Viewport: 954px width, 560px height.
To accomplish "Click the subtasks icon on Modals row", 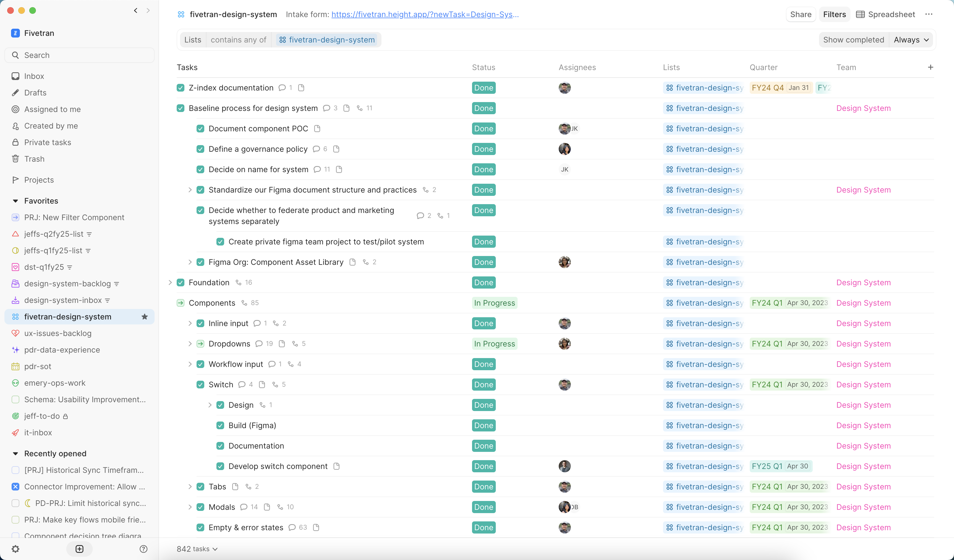I will click(280, 507).
